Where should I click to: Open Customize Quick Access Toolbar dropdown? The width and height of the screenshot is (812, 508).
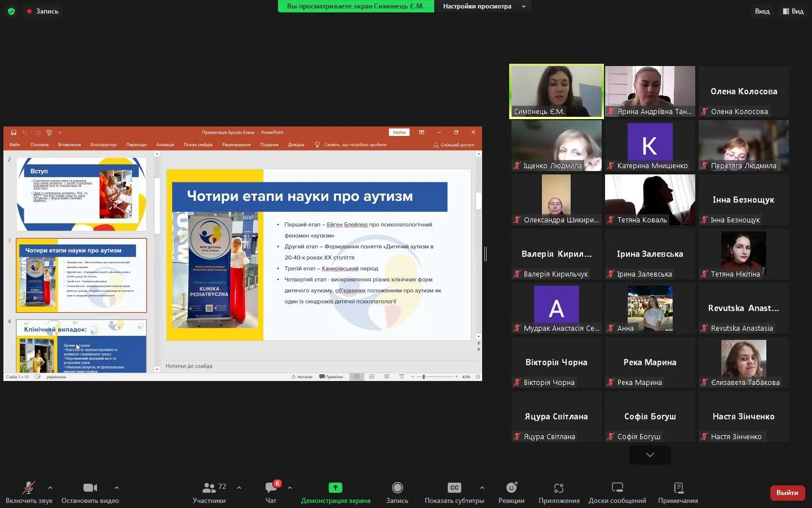[60, 133]
